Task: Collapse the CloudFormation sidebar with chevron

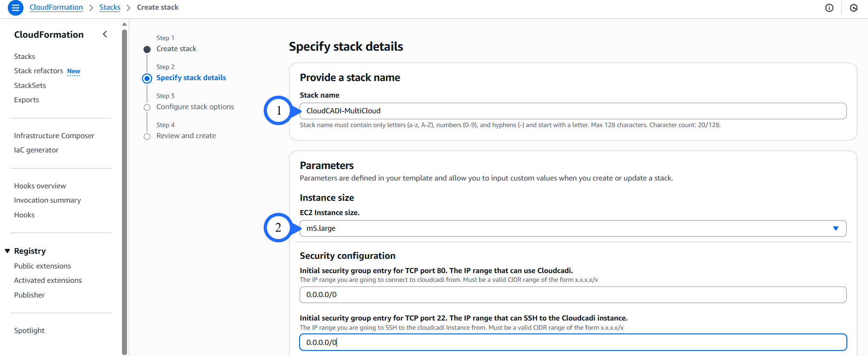Action: (105, 35)
